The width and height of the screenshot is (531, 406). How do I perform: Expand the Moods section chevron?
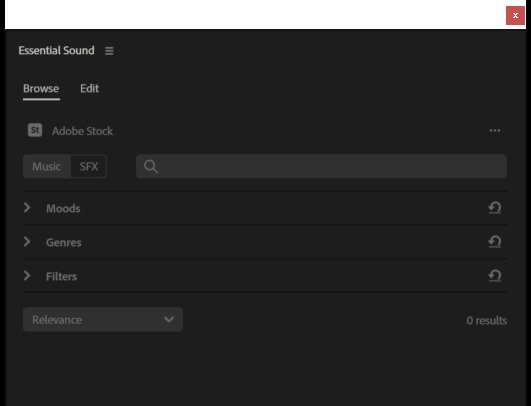pyautogui.click(x=27, y=208)
